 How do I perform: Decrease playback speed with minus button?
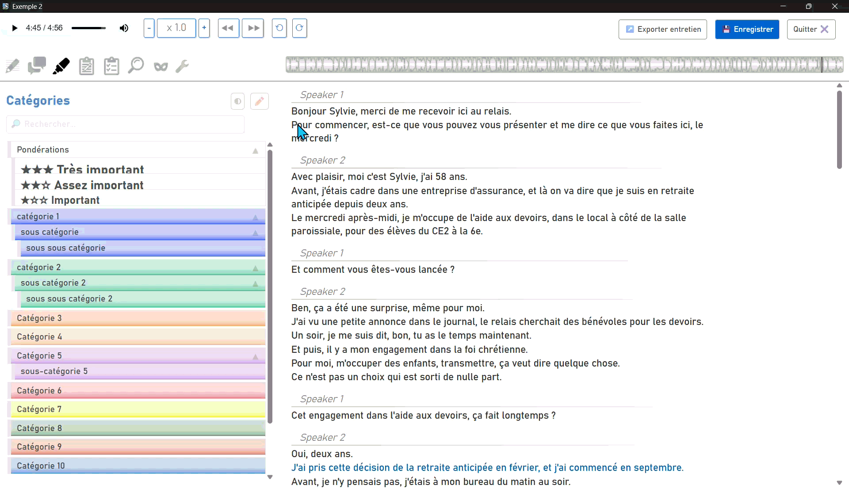click(x=149, y=28)
